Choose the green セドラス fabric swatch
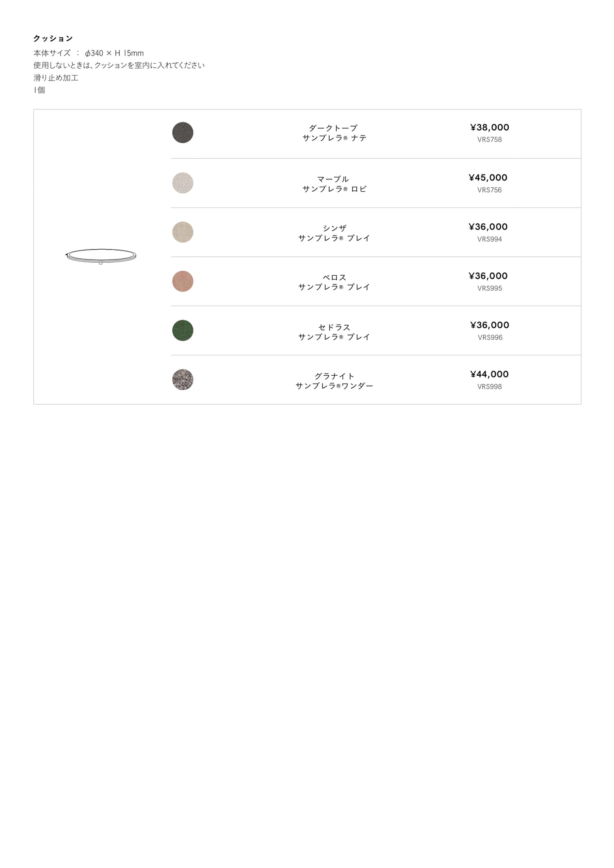 [x=183, y=330]
